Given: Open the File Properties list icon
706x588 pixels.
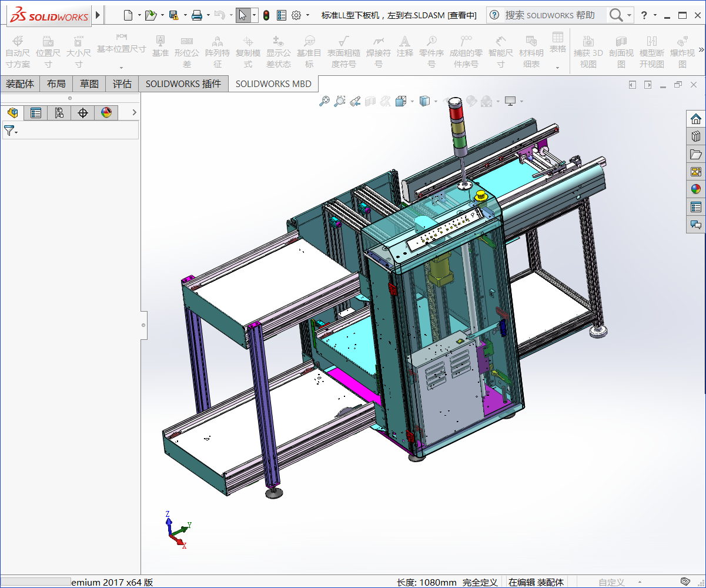Looking at the screenshot, I should 282,15.
